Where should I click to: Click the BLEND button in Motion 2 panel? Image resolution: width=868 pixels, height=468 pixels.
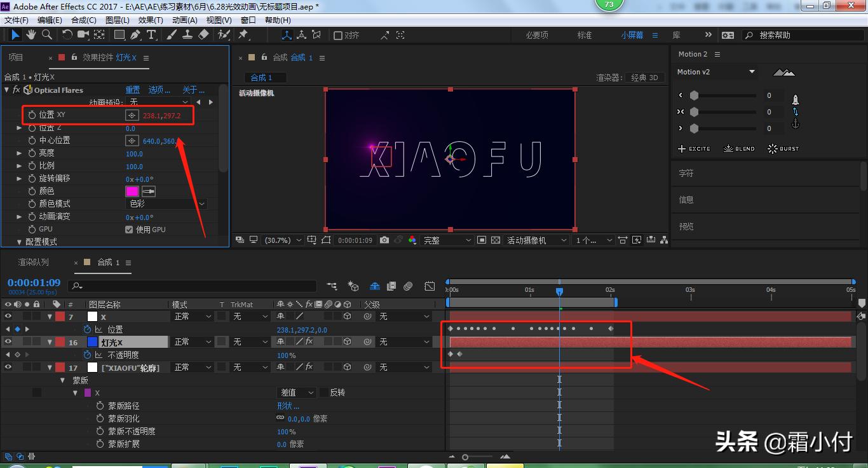[739, 148]
